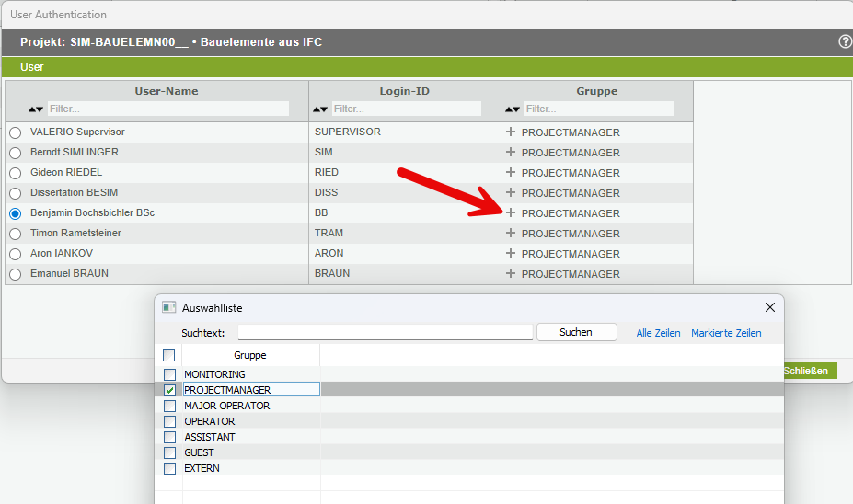Click the help question mark icon
853x504 pixels.
(x=845, y=42)
